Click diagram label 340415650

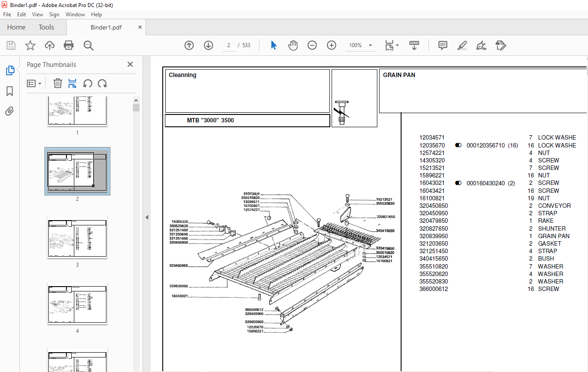click(385, 231)
